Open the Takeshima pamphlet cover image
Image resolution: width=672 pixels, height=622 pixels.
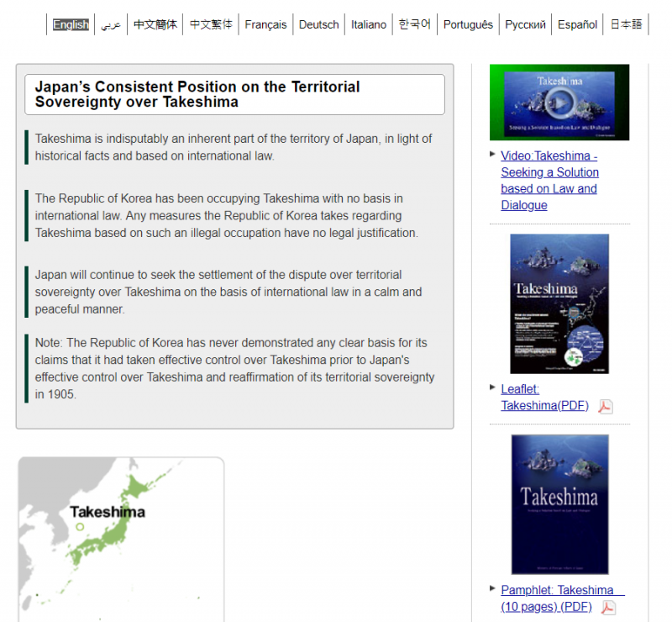click(559, 504)
